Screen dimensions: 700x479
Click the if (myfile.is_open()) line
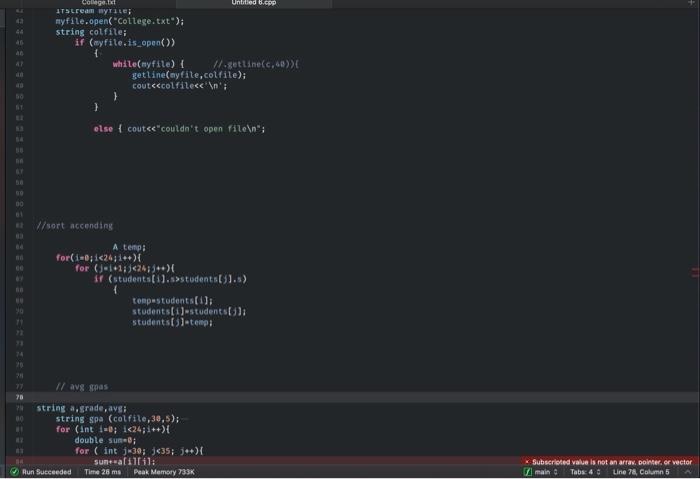pyautogui.click(x=125, y=43)
